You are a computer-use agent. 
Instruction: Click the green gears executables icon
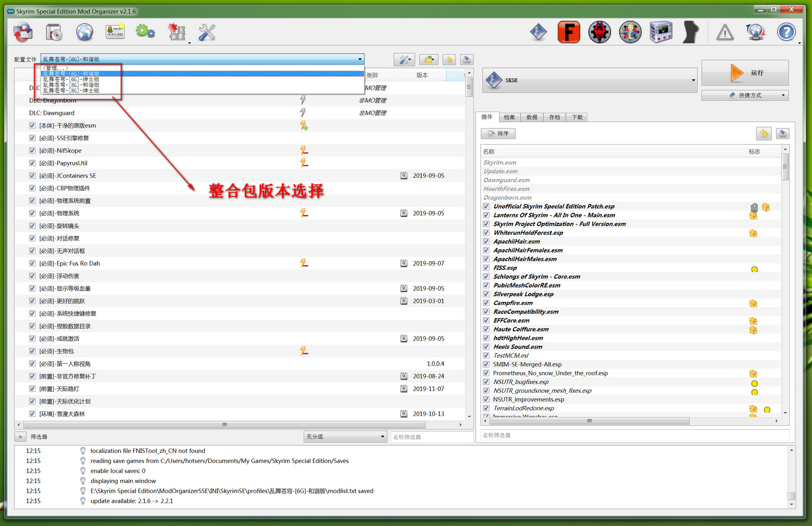click(145, 32)
